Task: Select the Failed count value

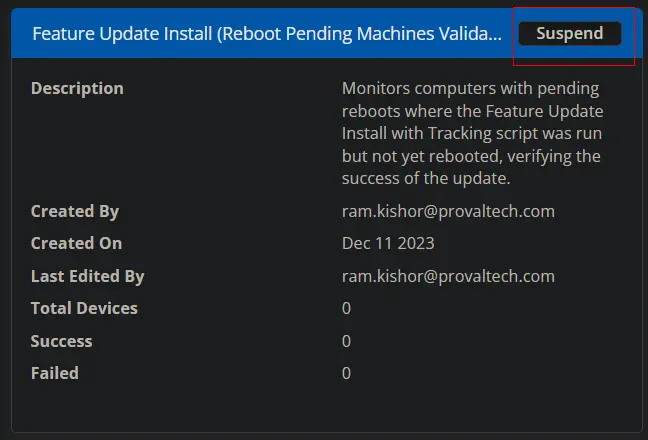Action: pyautogui.click(x=346, y=373)
